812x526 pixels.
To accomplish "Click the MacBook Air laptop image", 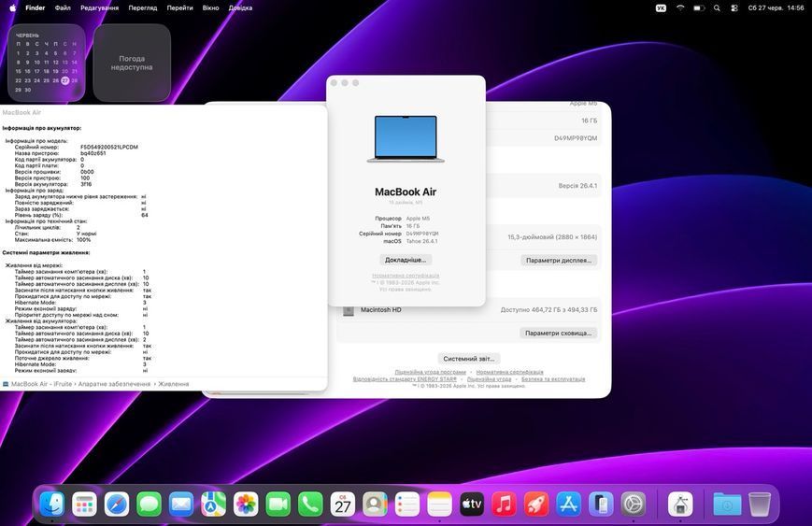I will click(x=406, y=139).
